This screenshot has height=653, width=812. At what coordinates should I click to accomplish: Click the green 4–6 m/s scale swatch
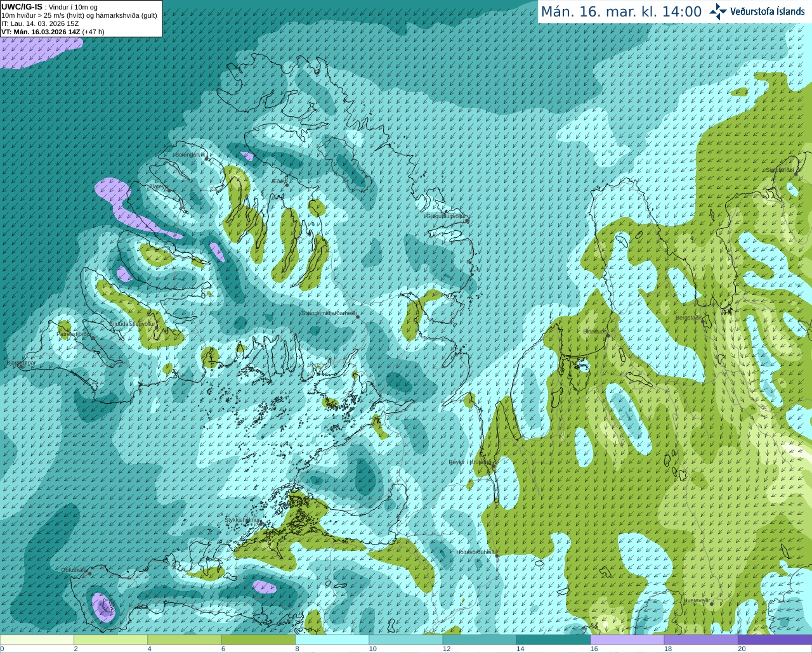pyautogui.click(x=185, y=640)
